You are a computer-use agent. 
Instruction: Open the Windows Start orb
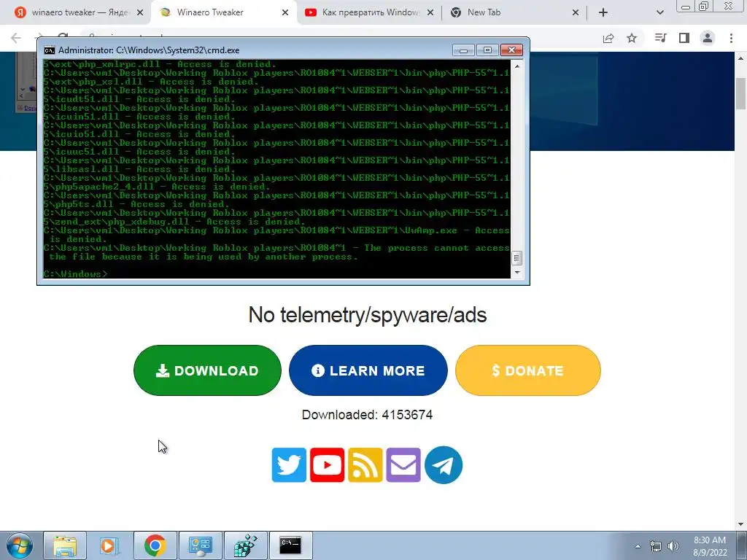[19, 545]
